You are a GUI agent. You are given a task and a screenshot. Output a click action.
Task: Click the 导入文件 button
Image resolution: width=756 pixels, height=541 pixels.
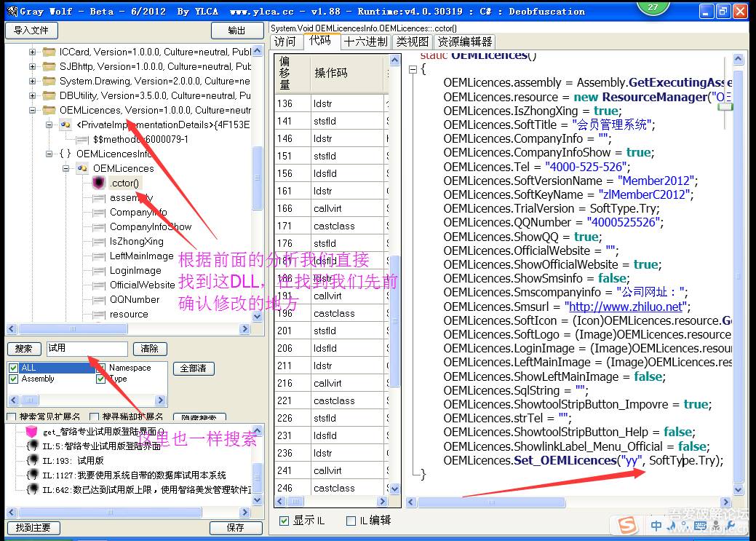[31, 30]
